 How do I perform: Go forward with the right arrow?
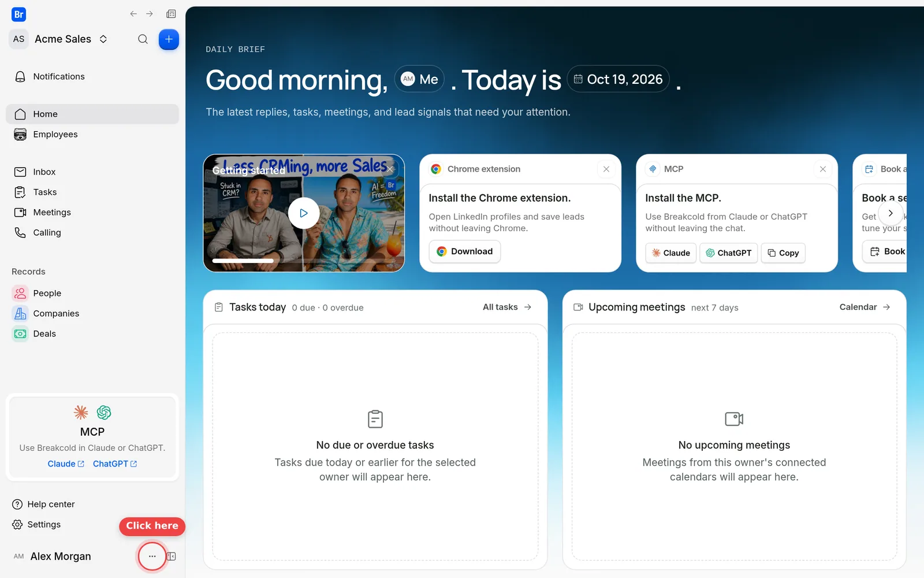[150, 14]
